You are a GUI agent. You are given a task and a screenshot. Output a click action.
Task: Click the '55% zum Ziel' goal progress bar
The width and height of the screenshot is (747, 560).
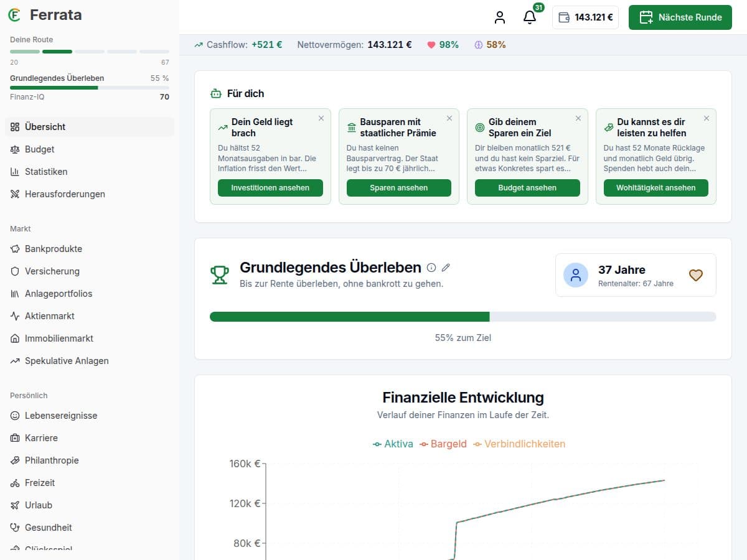(x=463, y=317)
